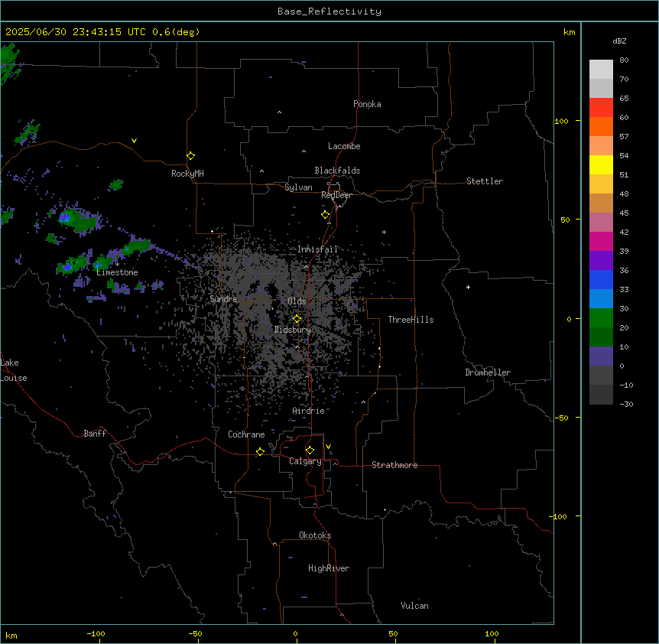Click the asterisk marker next to Limestone
The image size is (659, 644).
click(x=117, y=265)
